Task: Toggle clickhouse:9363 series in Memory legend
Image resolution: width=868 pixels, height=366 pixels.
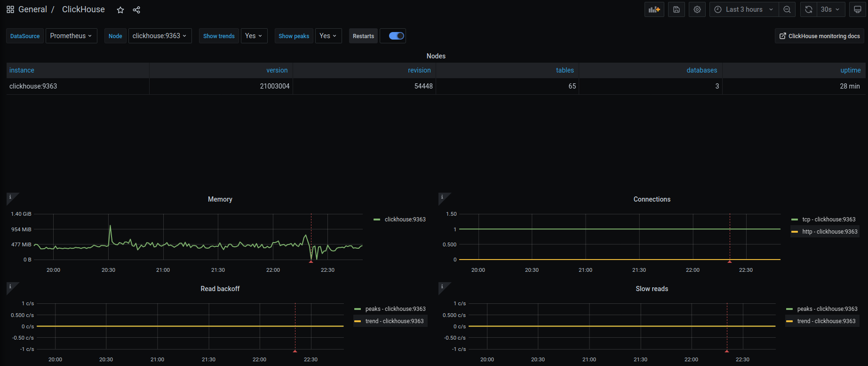Action: point(405,220)
